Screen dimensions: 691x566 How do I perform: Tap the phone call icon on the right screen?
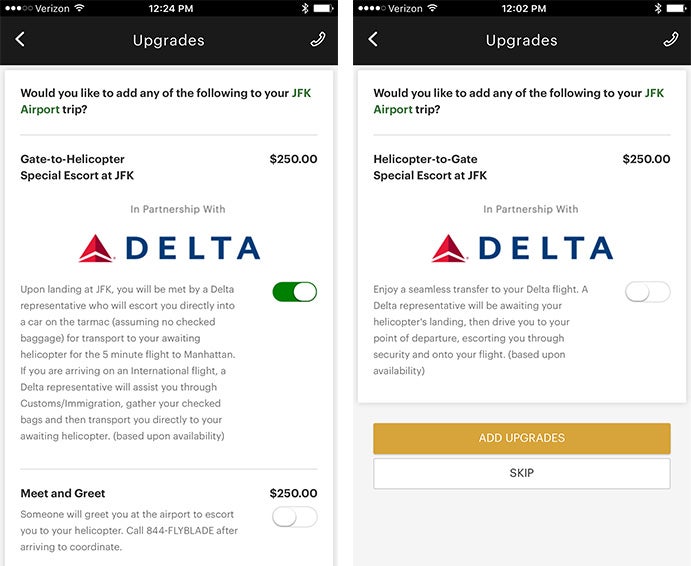click(671, 39)
